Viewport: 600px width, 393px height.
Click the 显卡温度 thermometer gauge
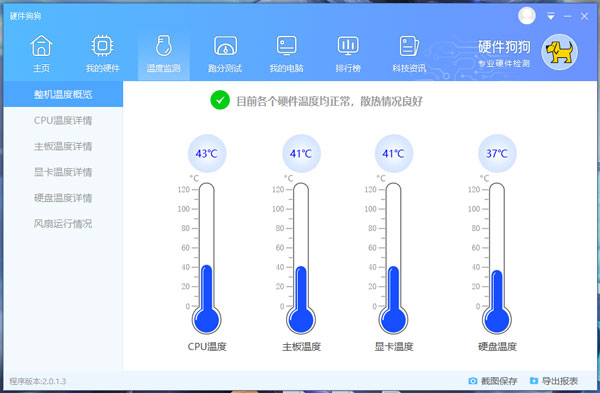point(393,258)
